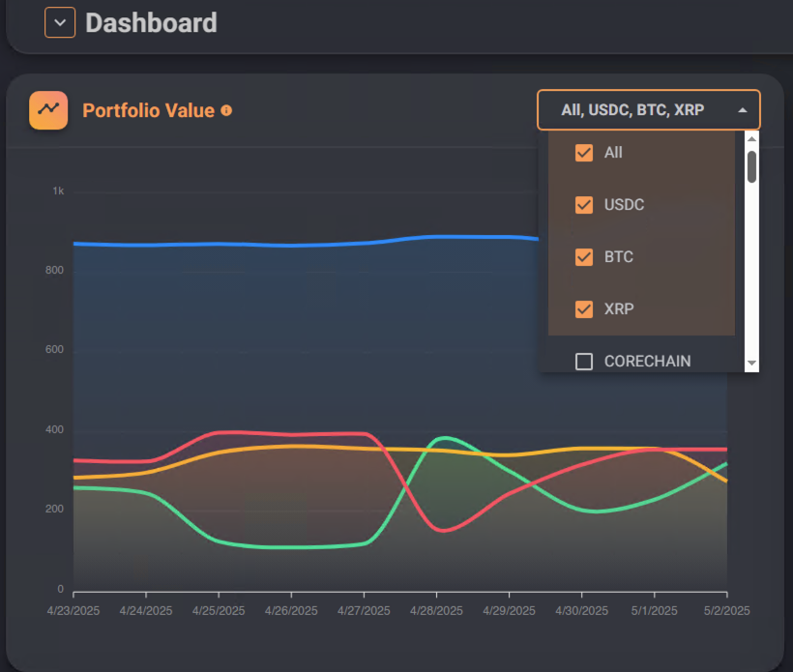This screenshot has height=672, width=793.
Task: Click the 4/23/2025 date label
Action: (73, 611)
